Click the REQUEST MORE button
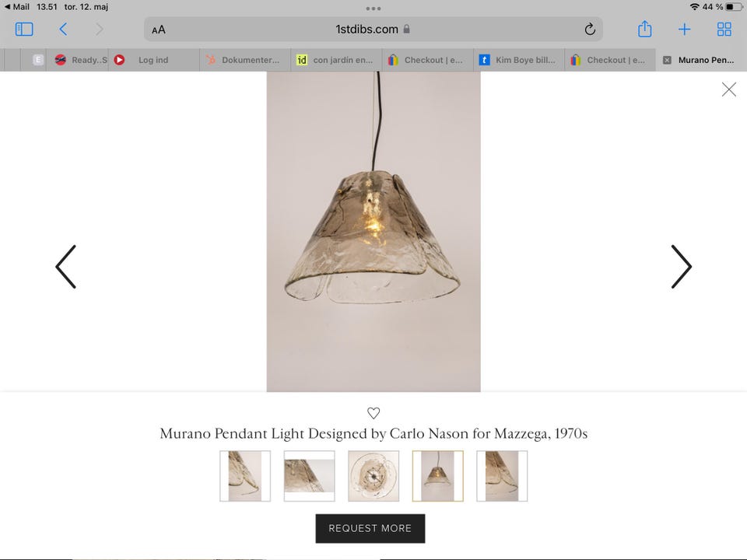Image resolution: width=747 pixels, height=560 pixels. tap(370, 528)
